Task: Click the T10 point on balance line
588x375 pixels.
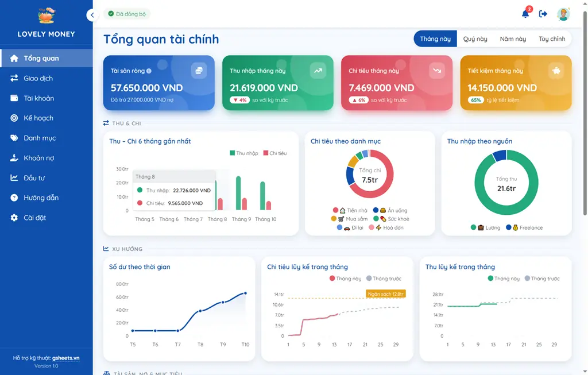Action: [x=245, y=293]
